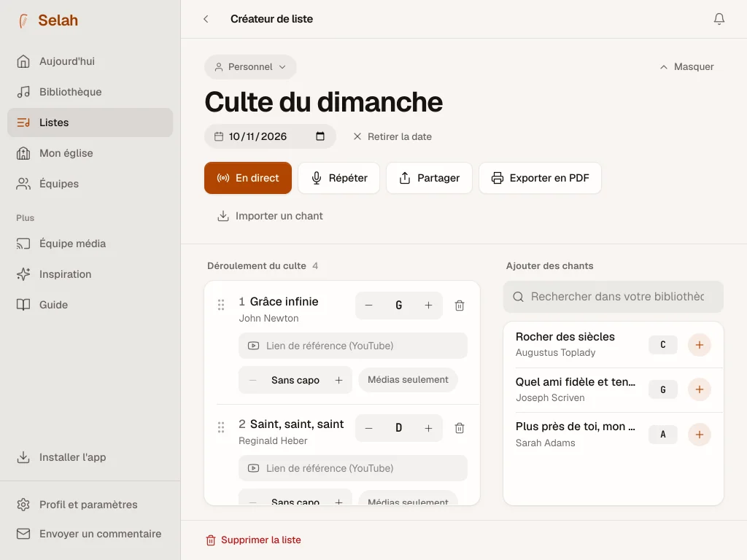Click the Selah logo
The height and width of the screenshot is (560, 747).
click(x=48, y=20)
